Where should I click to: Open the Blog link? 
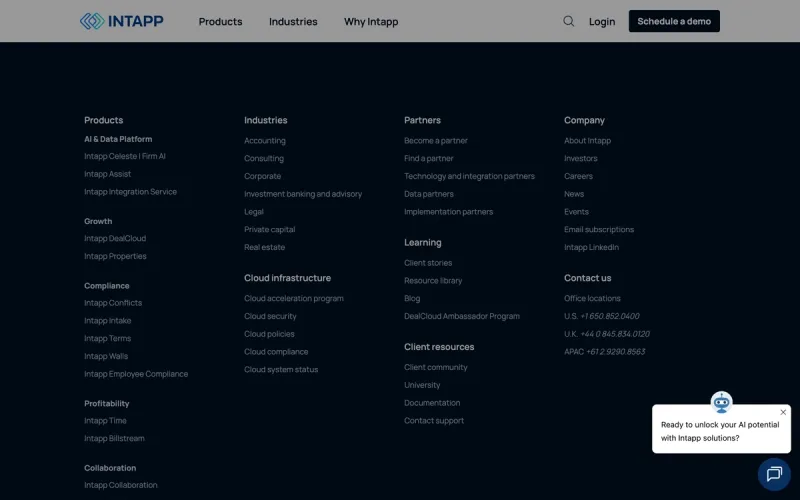pyautogui.click(x=412, y=298)
